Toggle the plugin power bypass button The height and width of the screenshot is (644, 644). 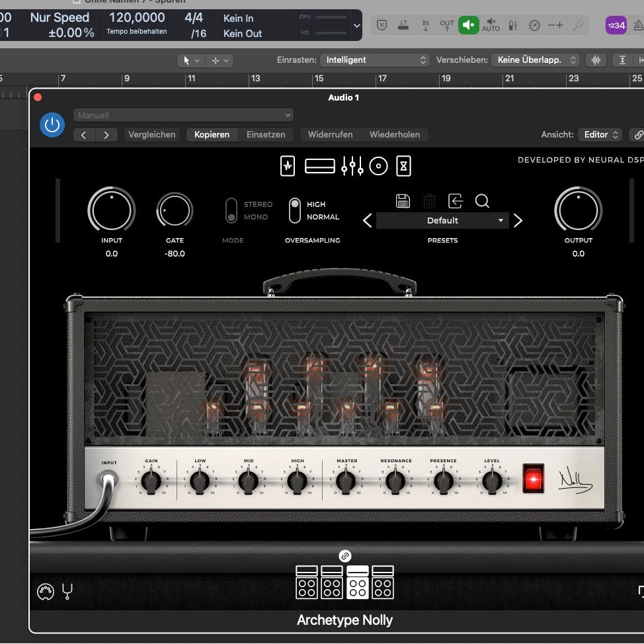pos(52,124)
